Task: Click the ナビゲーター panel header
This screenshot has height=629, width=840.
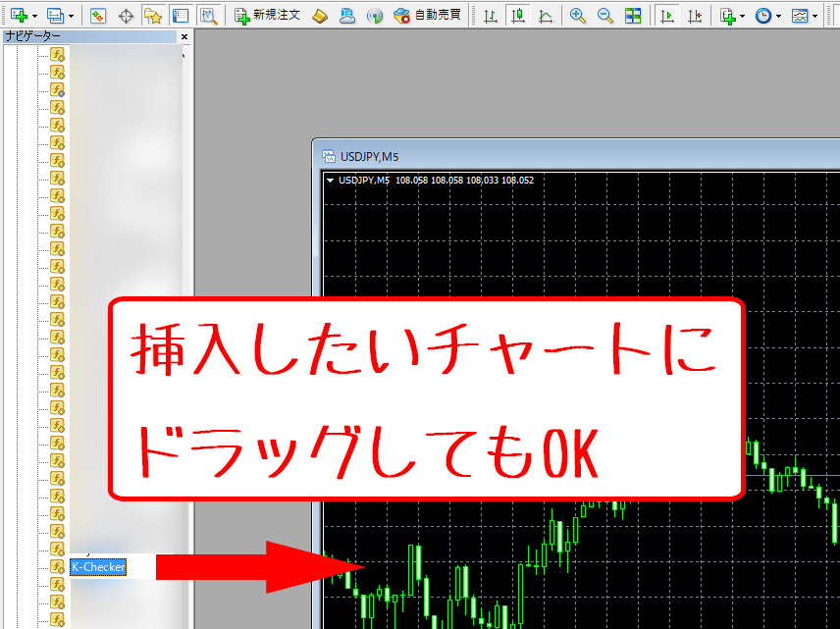Action: pyautogui.click(x=90, y=36)
